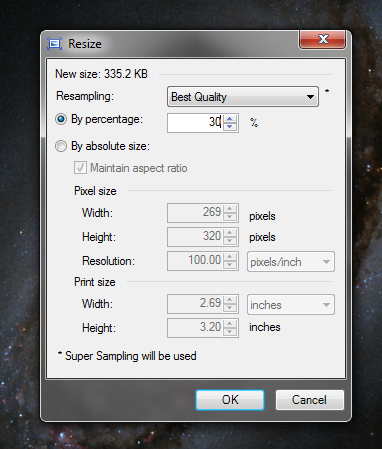Increase percentage with the up arrow
The height and width of the screenshot is (449, 382).
pos(230,119)
